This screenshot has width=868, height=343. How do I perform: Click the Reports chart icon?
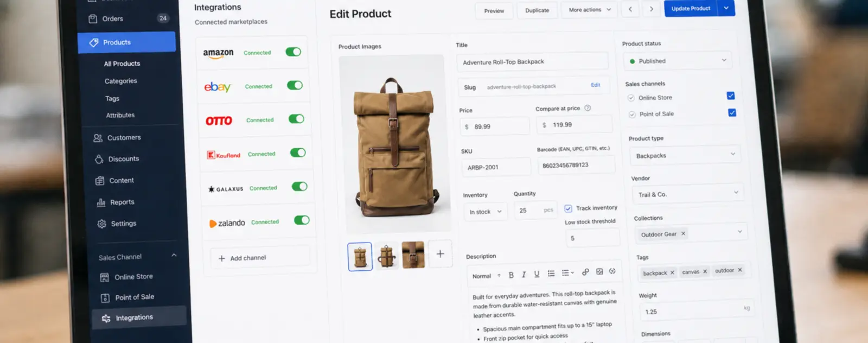[101, 202]
